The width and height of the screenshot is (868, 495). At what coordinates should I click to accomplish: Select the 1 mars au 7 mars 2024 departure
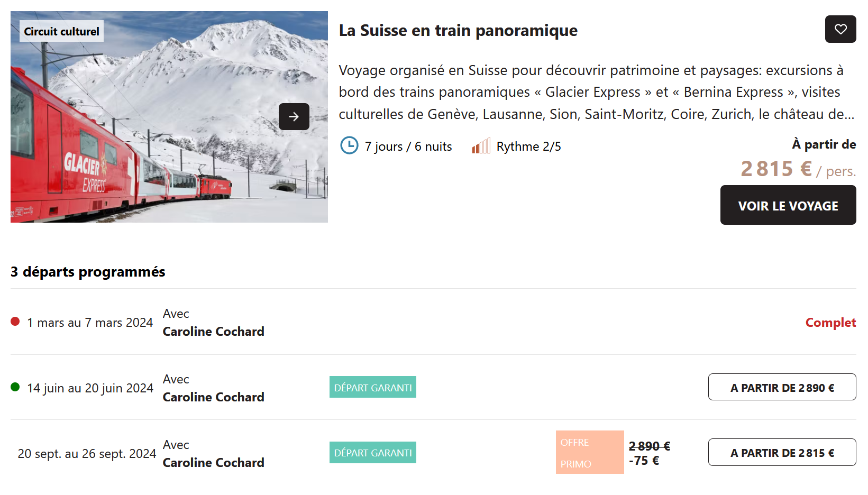(90, 323)
